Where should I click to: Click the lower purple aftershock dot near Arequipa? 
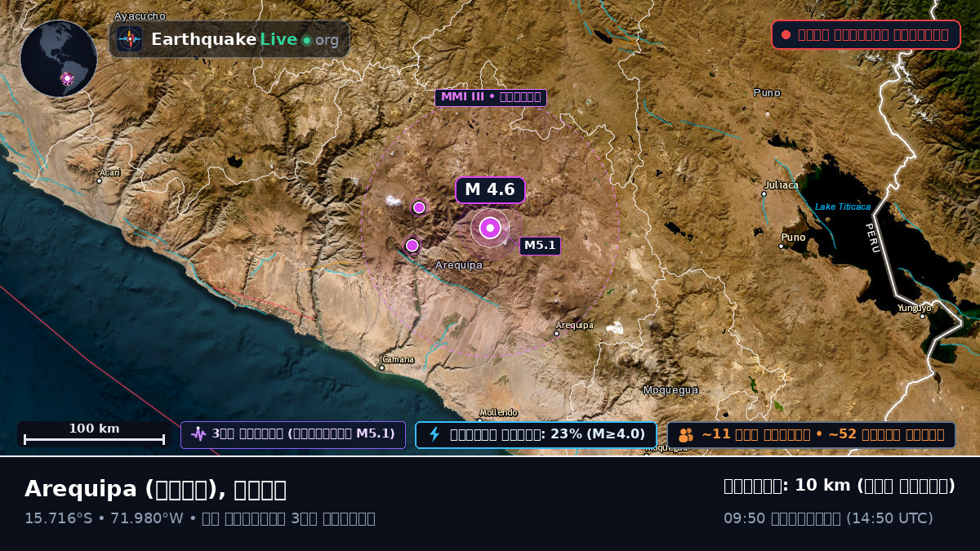(x=412, y=245)
